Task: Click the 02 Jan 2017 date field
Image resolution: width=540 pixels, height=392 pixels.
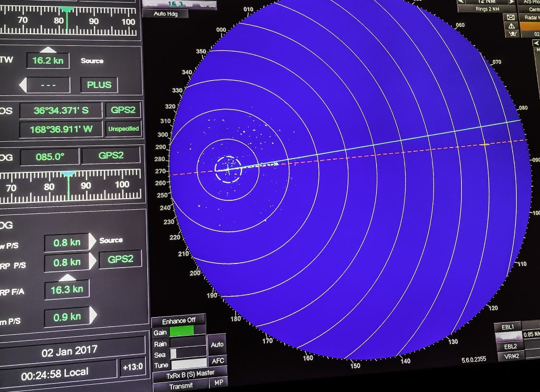Action: [x=69, y=351]
